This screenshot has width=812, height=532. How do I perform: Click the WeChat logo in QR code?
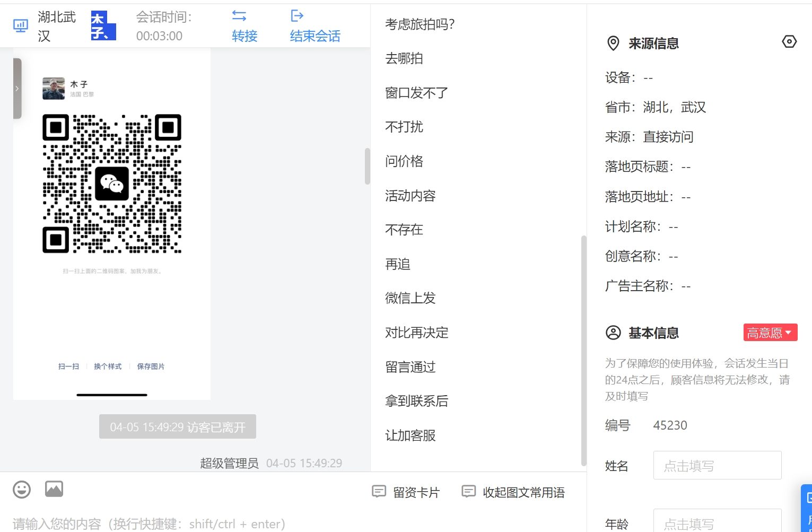click(x=112, y=184)
